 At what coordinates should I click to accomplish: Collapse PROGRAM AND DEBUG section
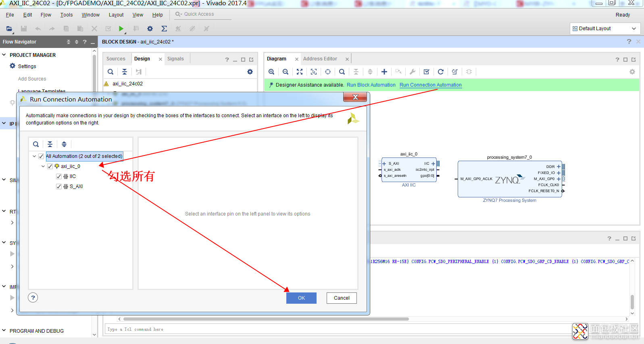click(x=4, y=331)
